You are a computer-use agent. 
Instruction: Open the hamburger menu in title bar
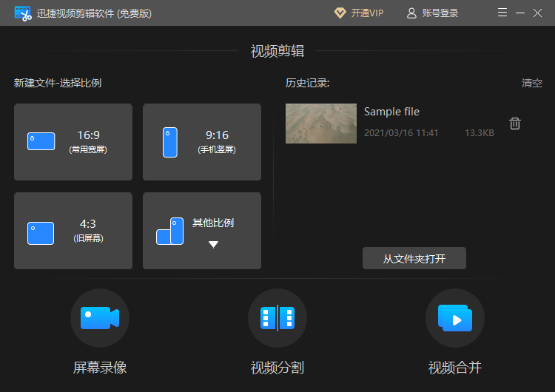click(502, 13)
